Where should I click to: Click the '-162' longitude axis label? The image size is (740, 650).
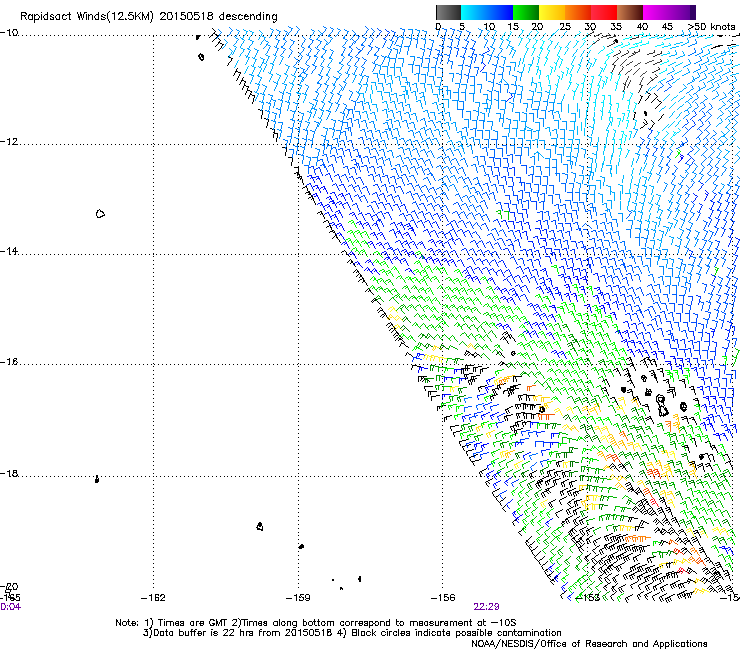point(153,598)
